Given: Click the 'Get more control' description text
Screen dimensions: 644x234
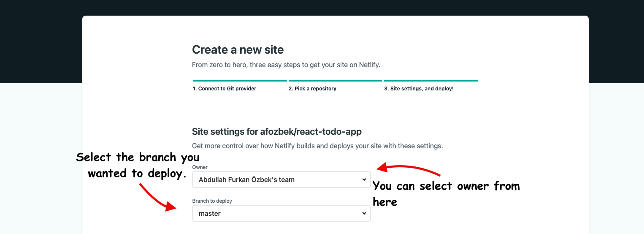Looking at the screenshot, I should [x=317, y=146].
